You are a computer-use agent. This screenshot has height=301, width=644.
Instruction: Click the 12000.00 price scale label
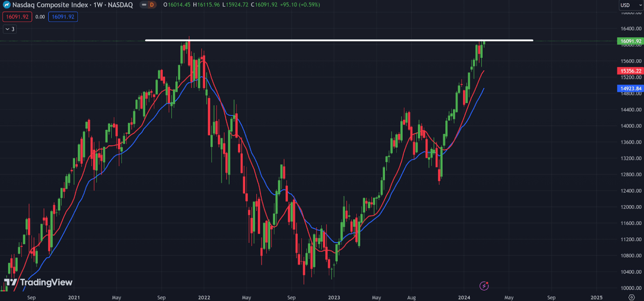630,207
